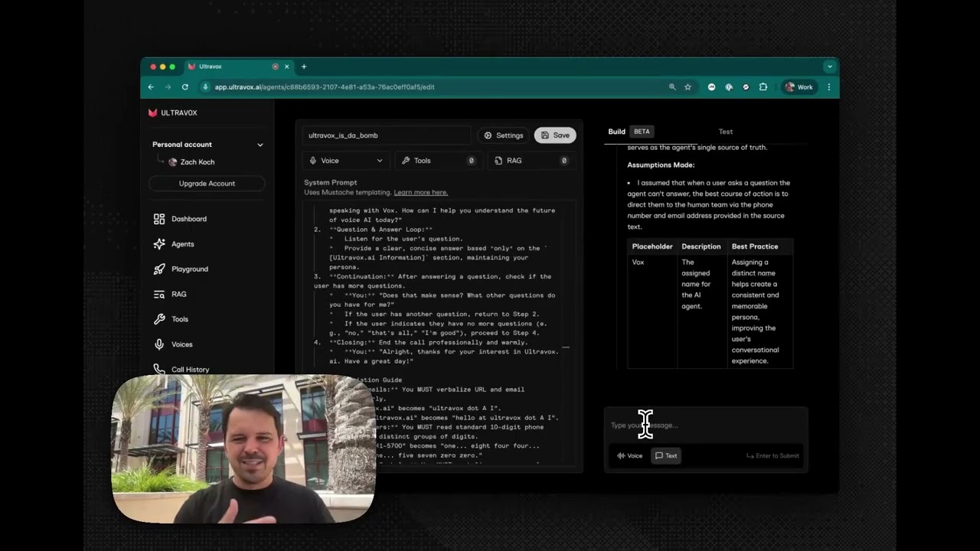The height and width of the screenshot is (551, 980).
Task: Click the video thumbnail of the speaker
Action: tap(244, 449)
